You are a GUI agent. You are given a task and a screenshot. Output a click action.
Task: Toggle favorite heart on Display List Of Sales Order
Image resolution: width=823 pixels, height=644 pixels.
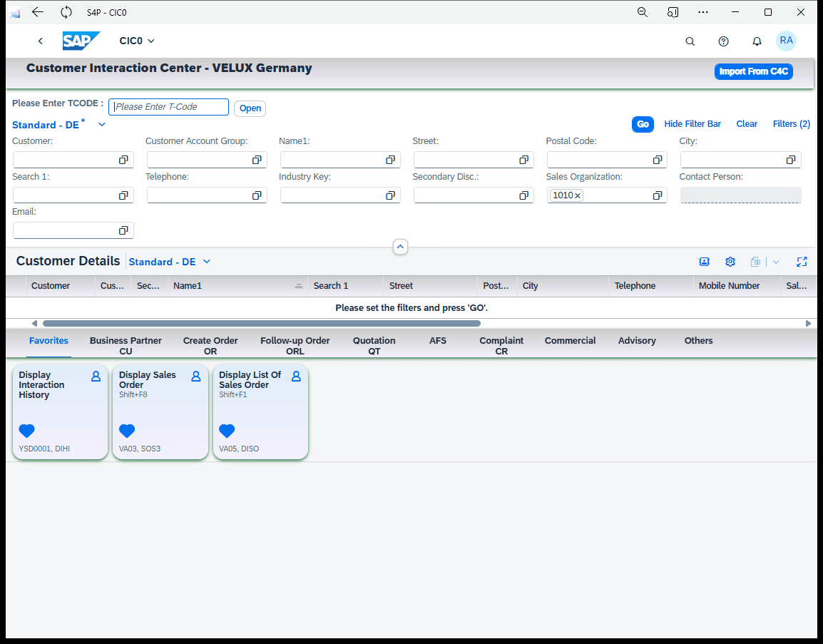click(x=227, y=431)
